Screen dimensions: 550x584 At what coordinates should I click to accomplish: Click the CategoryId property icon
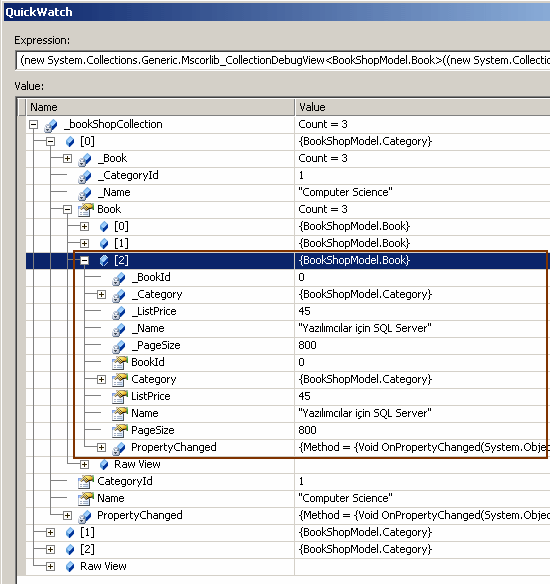pos(85,482)
